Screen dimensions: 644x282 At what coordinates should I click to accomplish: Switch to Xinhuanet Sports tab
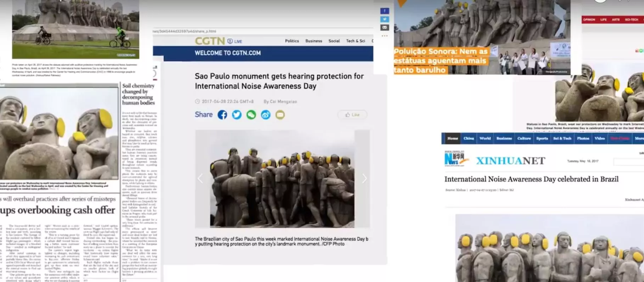pos(542,138)
